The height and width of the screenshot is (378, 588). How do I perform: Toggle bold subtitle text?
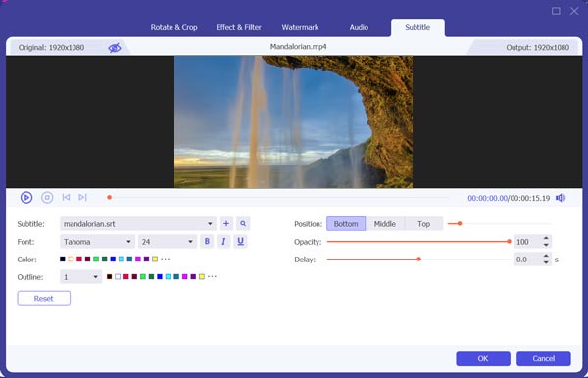207,242
